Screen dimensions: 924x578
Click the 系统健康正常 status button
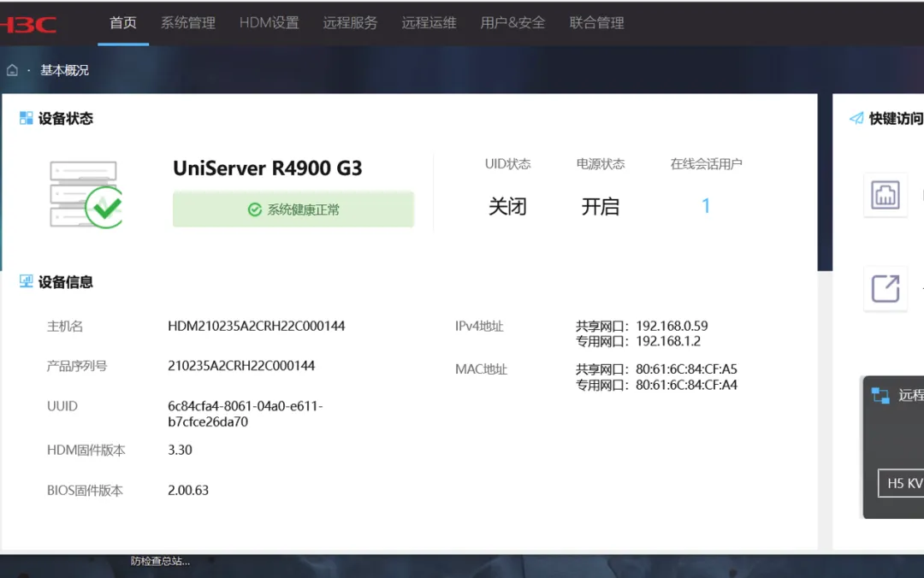(293, 209)
